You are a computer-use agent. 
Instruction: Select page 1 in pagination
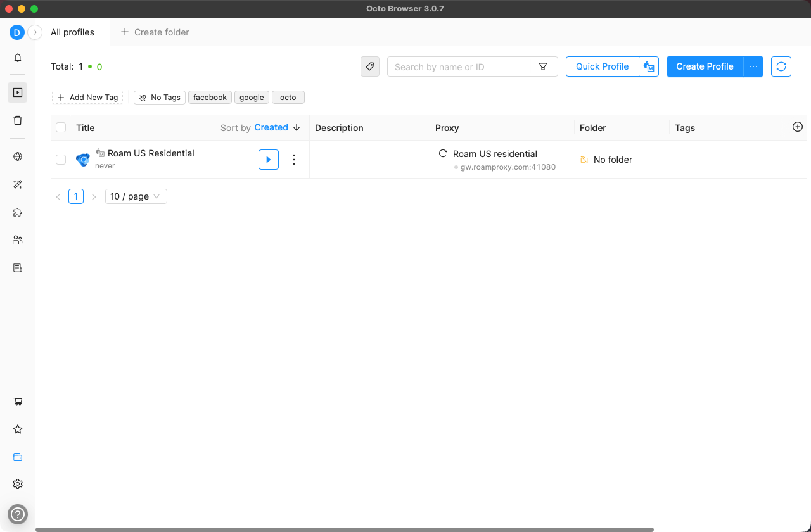coord(76,196)
